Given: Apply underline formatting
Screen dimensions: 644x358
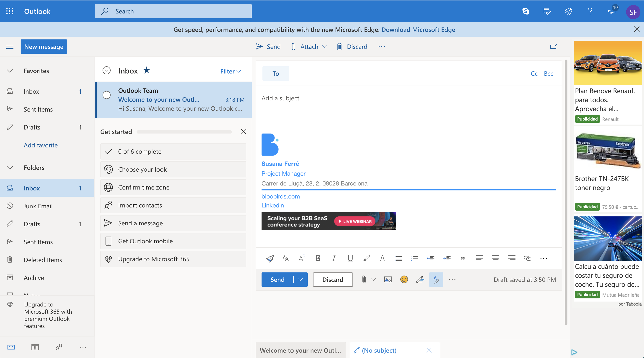Looking at the screenshot, I should [x=350, y=258].
